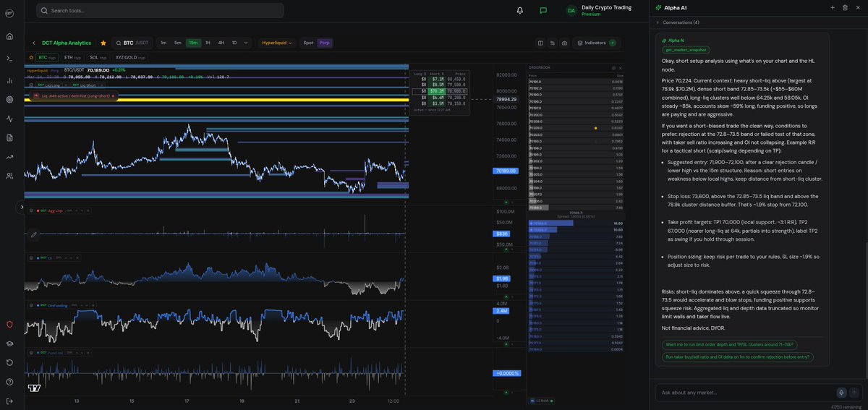The height and width of the screenshot is (410, 868).
Task: Open the Indicators menu
Action: [596, 43]
